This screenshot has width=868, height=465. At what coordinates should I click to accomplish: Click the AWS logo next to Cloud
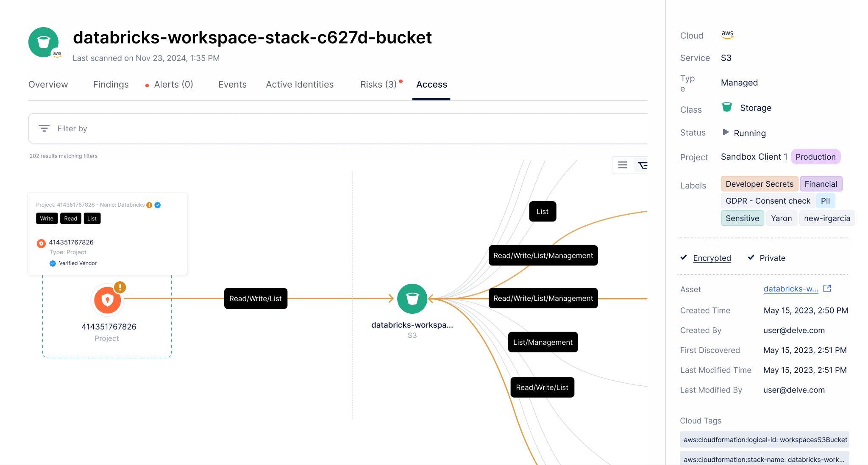727,35
